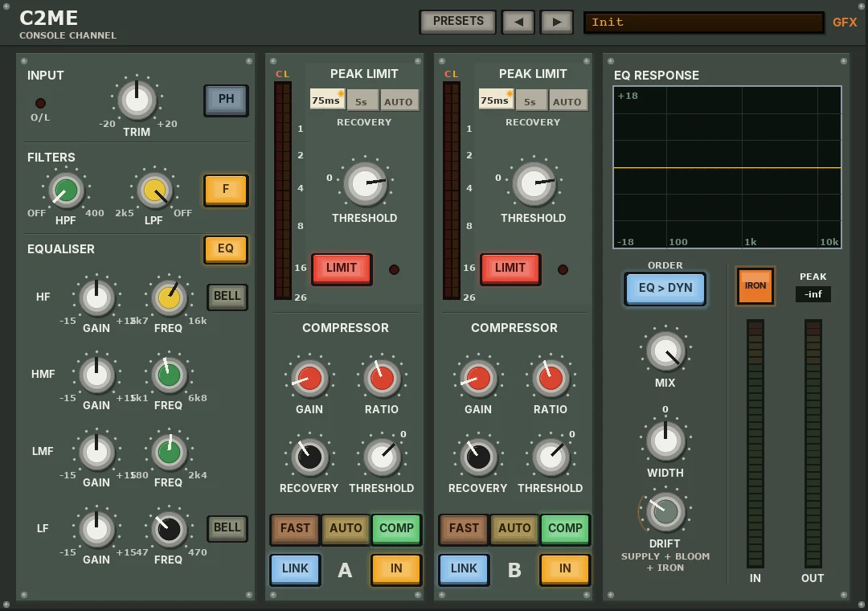Toggle COMP on channel A
This screenshot has height=611, width=868.
pos(396,529)
